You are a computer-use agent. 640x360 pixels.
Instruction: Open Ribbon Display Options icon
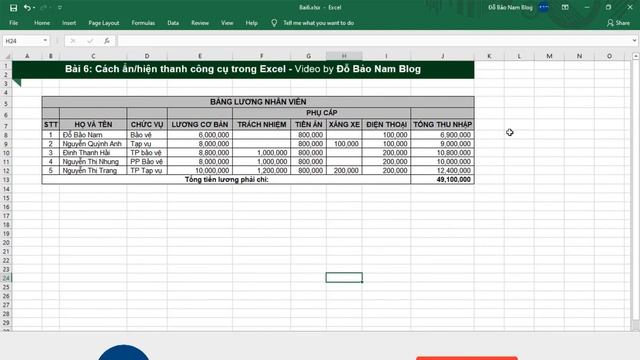565,7
